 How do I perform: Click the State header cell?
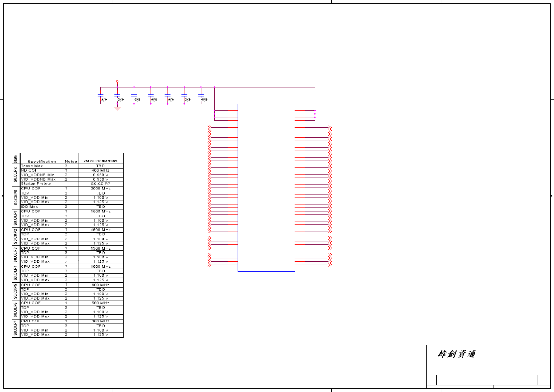coord(16,159)
